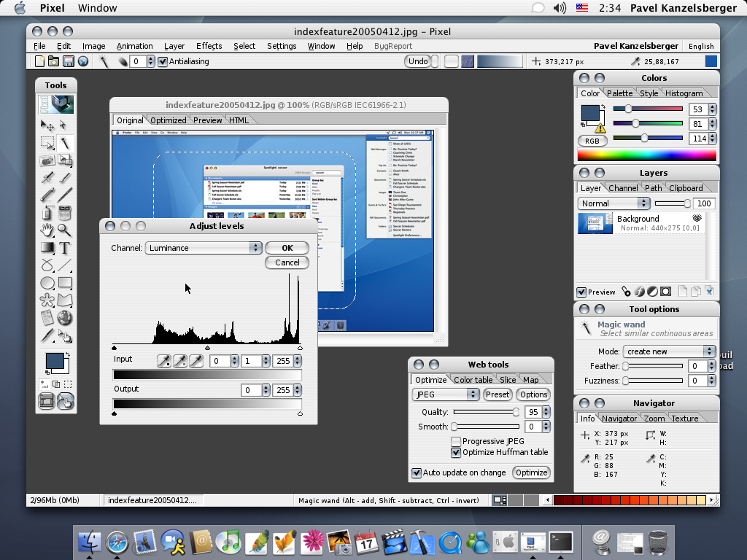Open the Normal blend mode dropdown

tap(614, 203)
